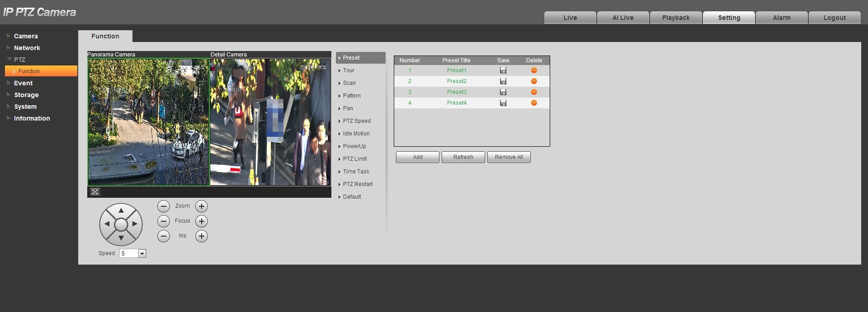
Task: Expand Network menu in sidebar
Action: [x=27, y=48]
